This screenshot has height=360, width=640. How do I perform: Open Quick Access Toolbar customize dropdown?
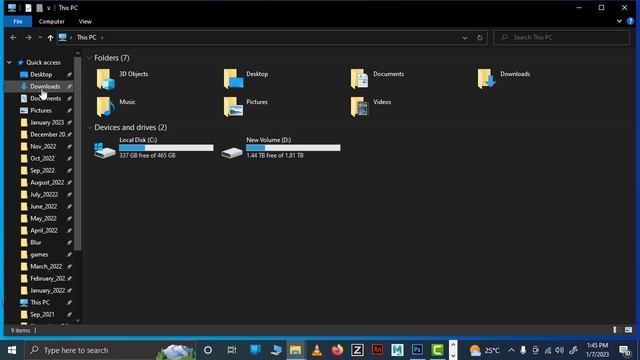[49, 8]
